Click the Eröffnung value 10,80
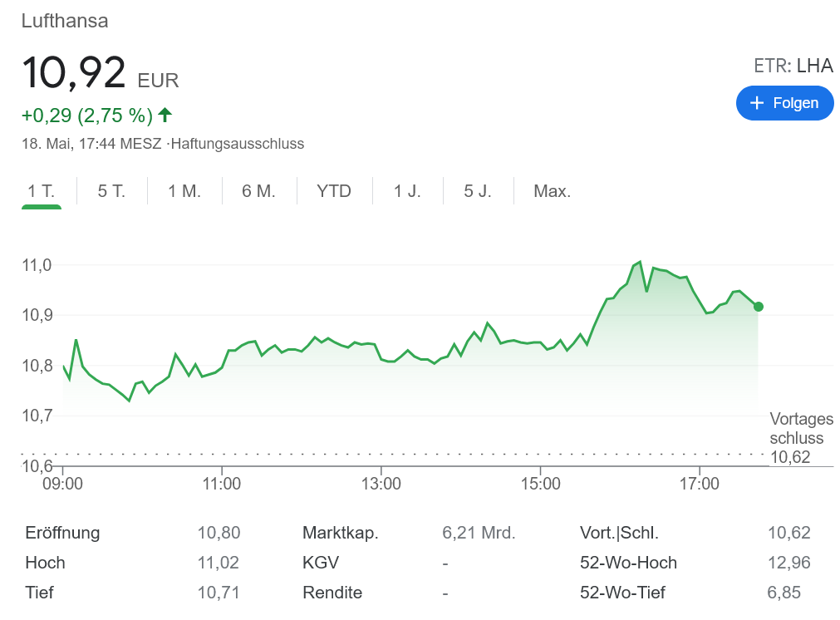 (x=219, y=533)
